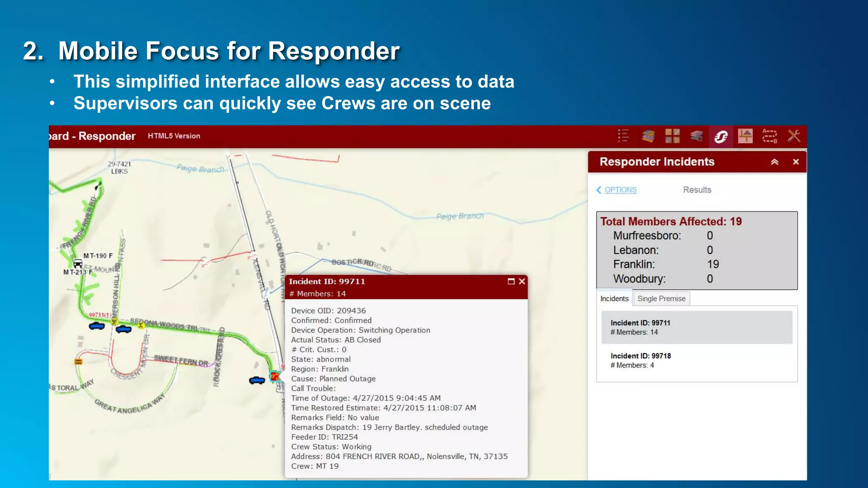The image size is (868, 488).
Task: Click the Total Members Affected: 19 heading
Action: coord(671,222)
